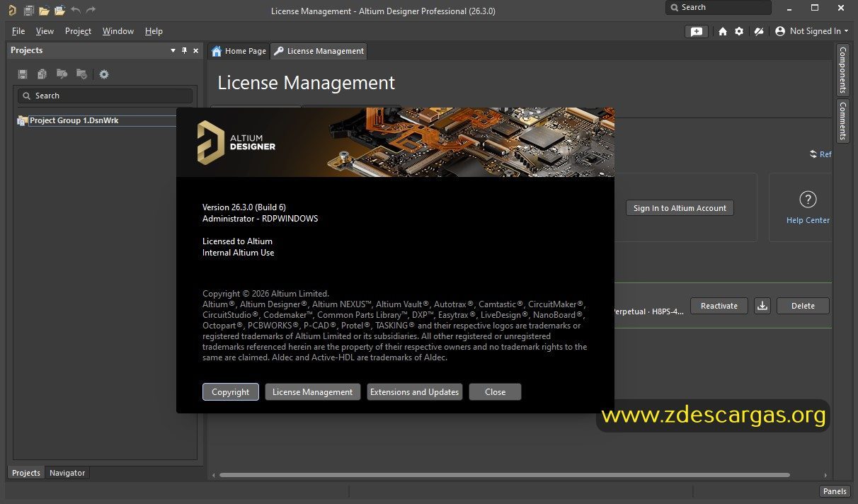Open the Help menu

click(154, 31)
